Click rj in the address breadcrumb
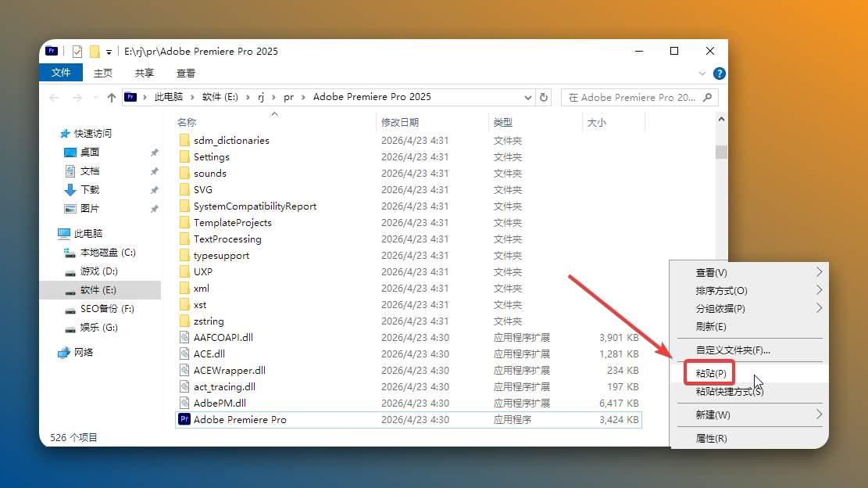The height and width of the screenshot is (488, 868). click(261, 97)
